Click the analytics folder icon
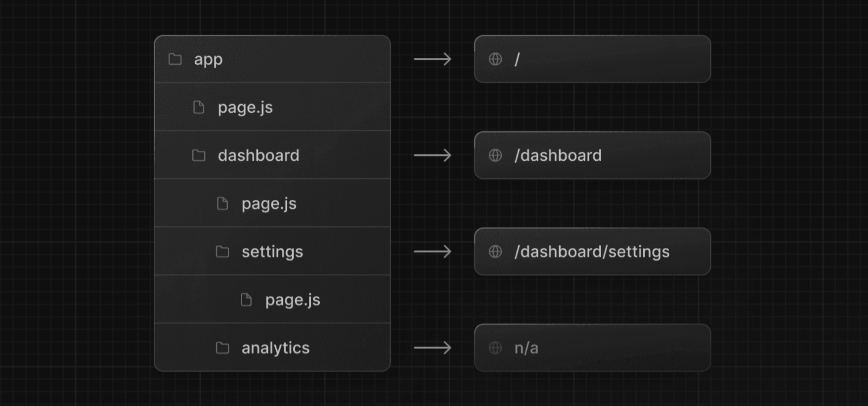This screenshot has height=406, width=868. [222, 348]
